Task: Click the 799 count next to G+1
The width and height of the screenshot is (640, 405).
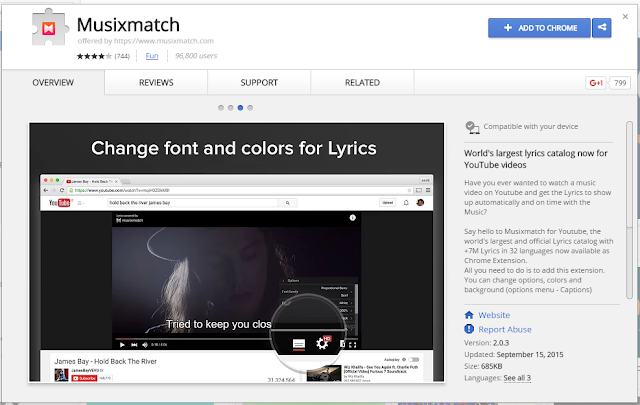Action: (x=620, y=83)
